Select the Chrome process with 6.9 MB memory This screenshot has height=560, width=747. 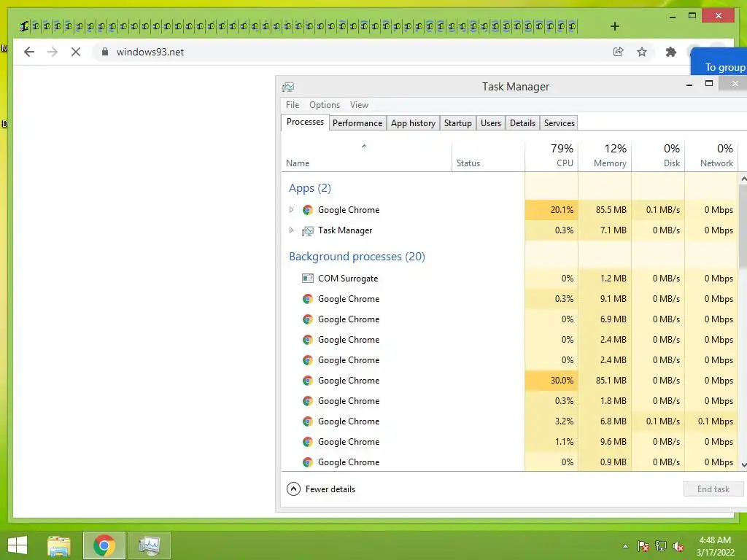[510, 319]
